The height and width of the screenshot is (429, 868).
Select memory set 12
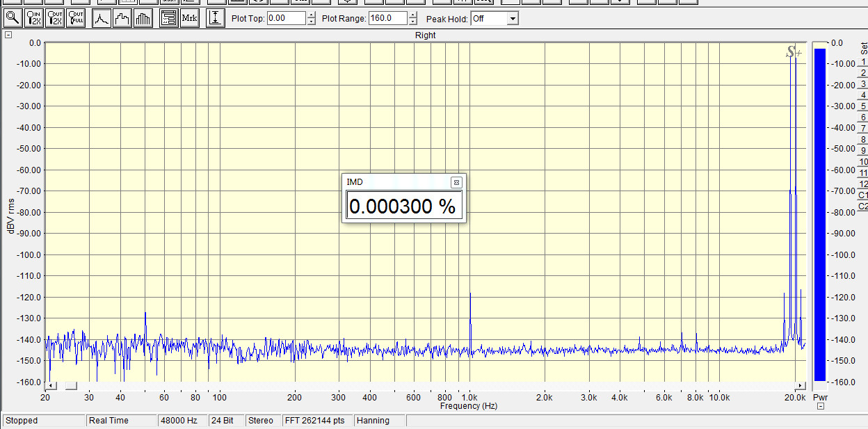point(863,185)
